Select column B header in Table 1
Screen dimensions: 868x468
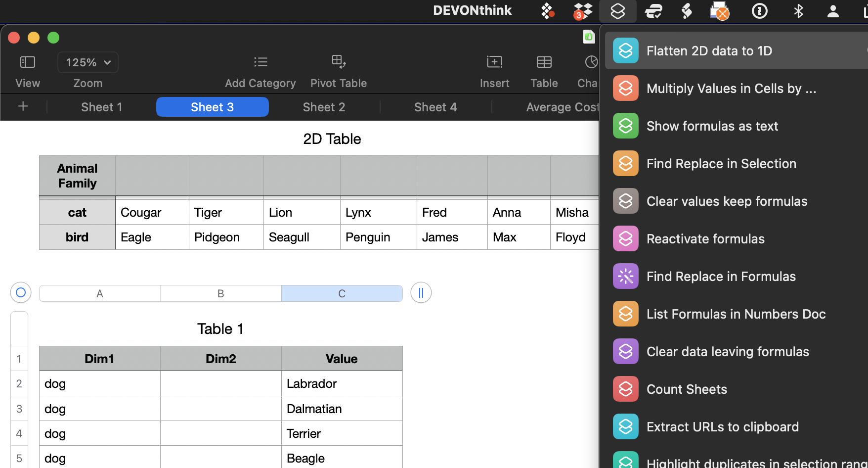pyautogui.click(x=220, y=293)
